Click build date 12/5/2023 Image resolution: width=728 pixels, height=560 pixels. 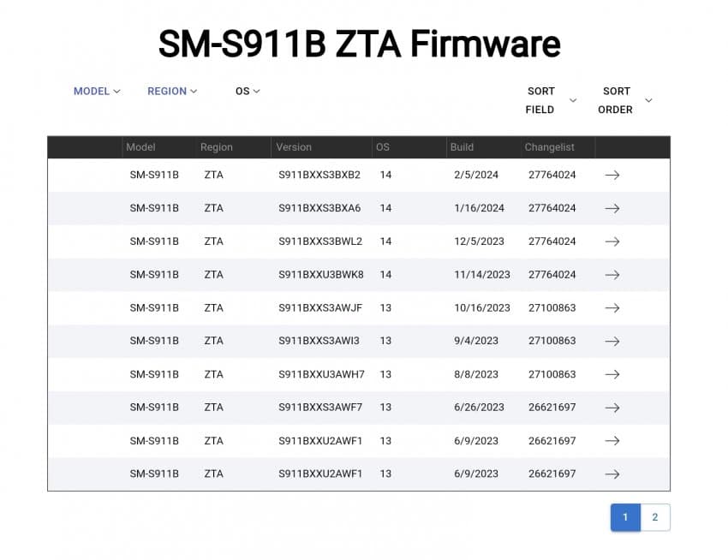point(479,241)
